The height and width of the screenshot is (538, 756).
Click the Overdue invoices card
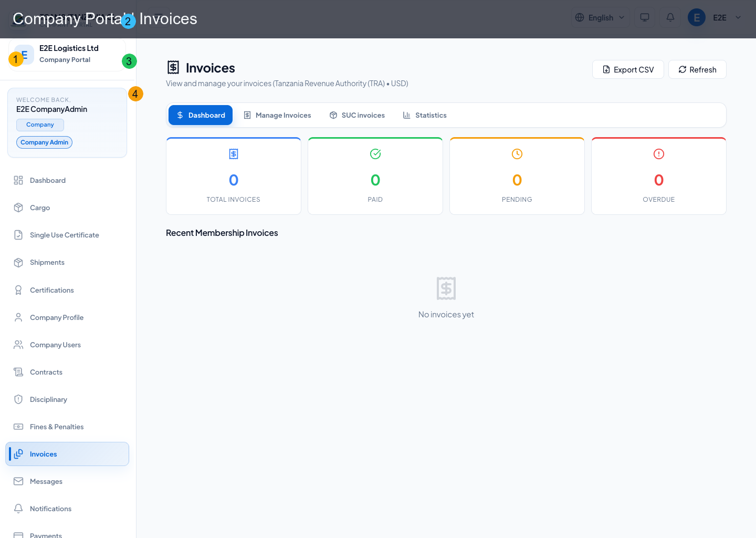659,176
